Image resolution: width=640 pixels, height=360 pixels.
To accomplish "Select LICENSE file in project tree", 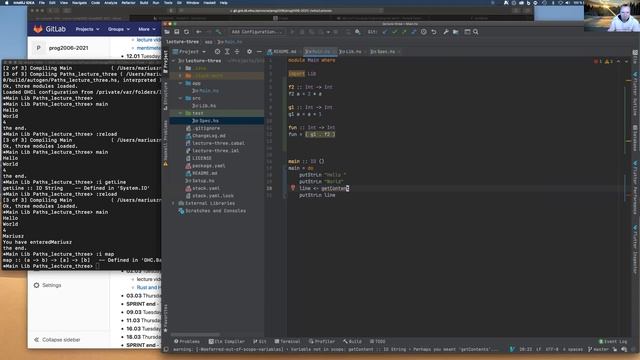I will pos(198,158).
